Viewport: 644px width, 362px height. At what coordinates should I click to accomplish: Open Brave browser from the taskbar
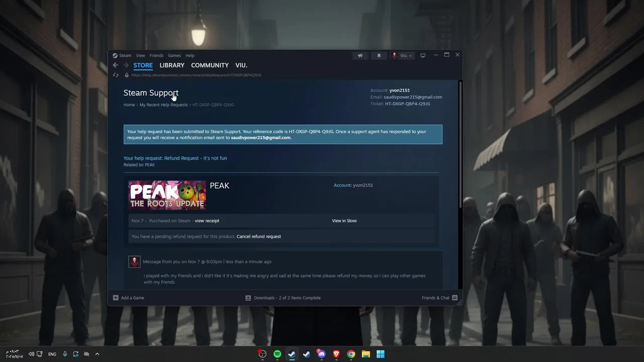336,354
